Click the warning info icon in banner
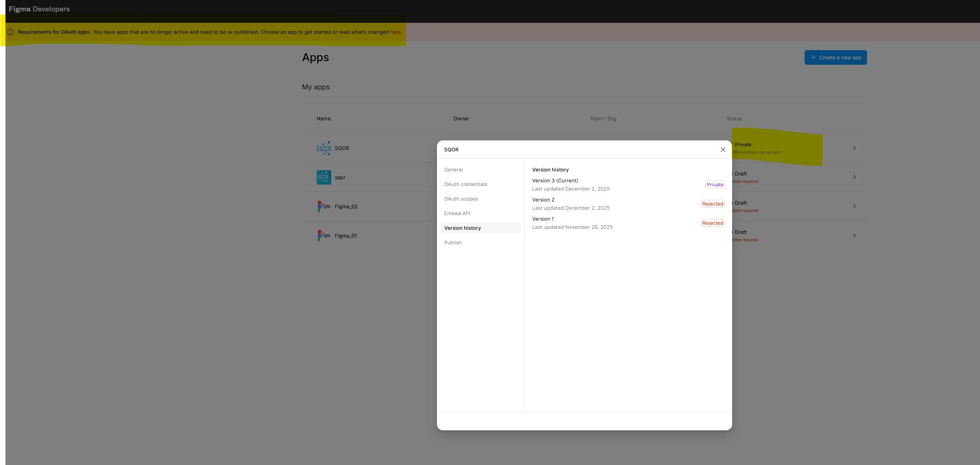Viewport: 980px width, 465px height. pyautogui.click(x=10, y=32)
